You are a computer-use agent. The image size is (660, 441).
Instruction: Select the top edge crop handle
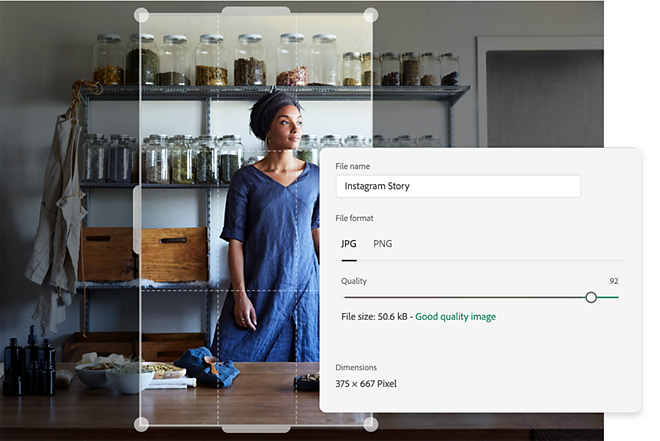(x=256, y=10)
